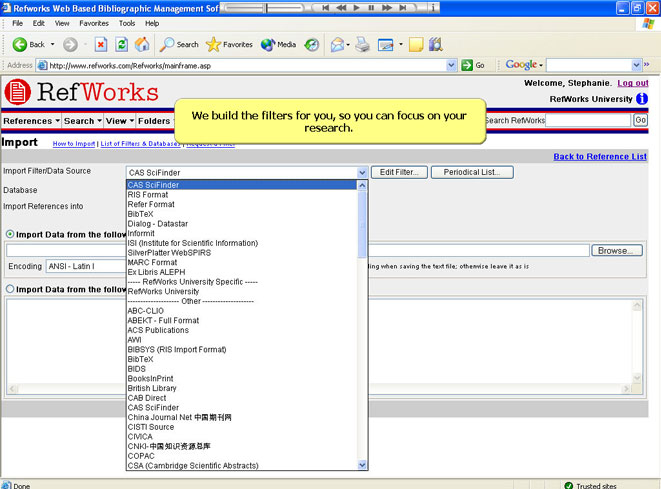Viewport: 661px width, 489px height.
Task: Click the browser Back arrow icon
Action: point(19,44)
